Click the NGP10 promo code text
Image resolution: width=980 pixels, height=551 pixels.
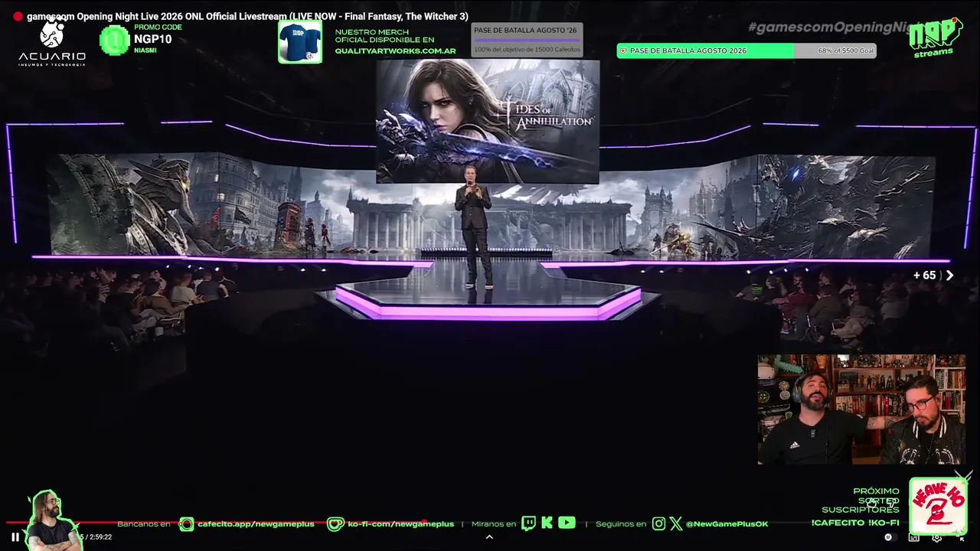(x=153, y=40)
